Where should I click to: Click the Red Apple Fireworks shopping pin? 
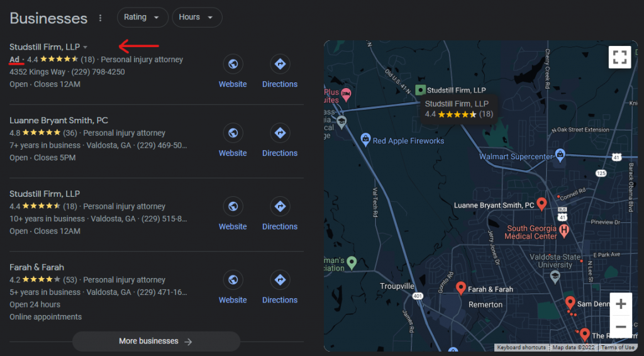click(365, 140)
